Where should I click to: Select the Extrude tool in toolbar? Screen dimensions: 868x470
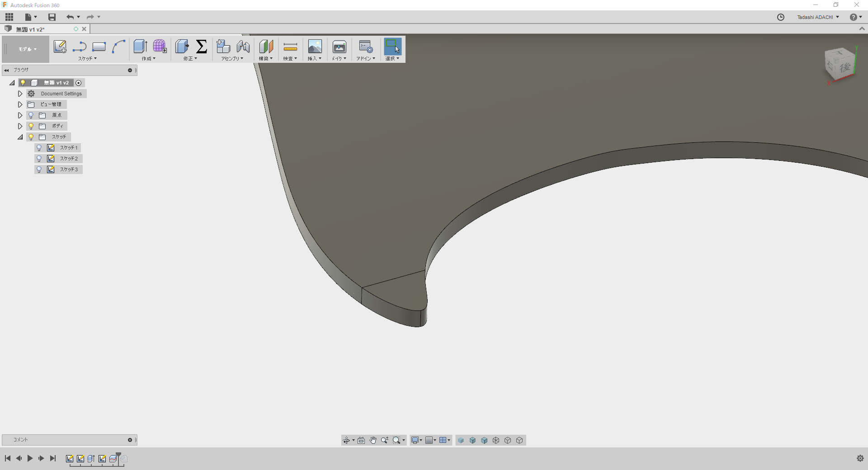pos(140,47)
